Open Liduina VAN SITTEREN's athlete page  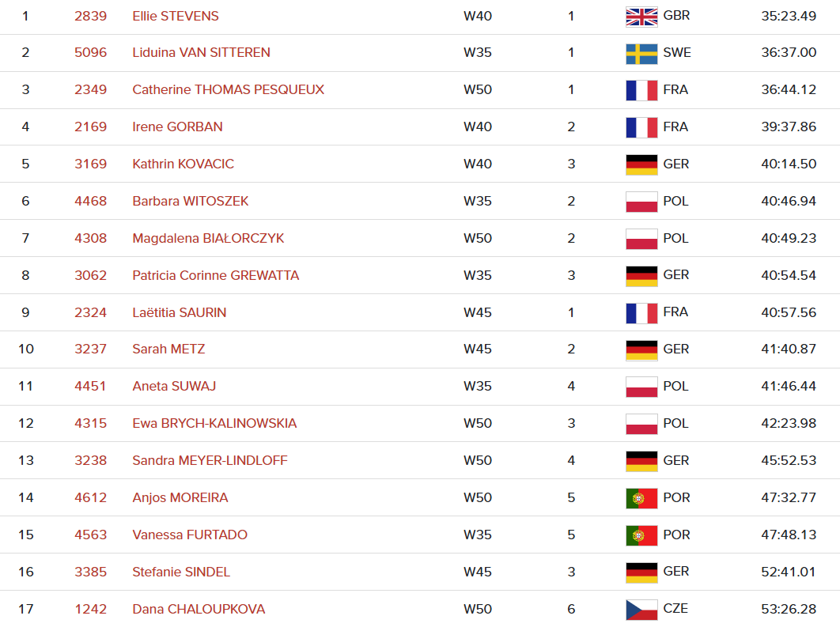click(x=201, y=53)
